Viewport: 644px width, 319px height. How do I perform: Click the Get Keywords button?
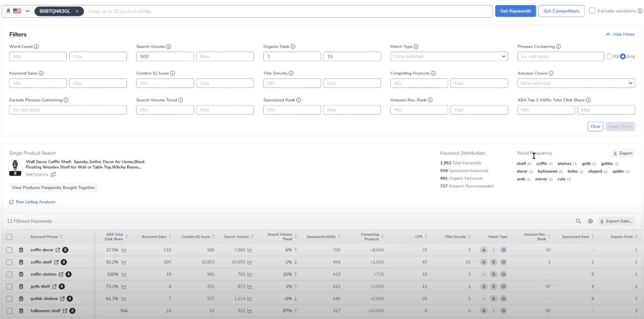coord(515,11)
